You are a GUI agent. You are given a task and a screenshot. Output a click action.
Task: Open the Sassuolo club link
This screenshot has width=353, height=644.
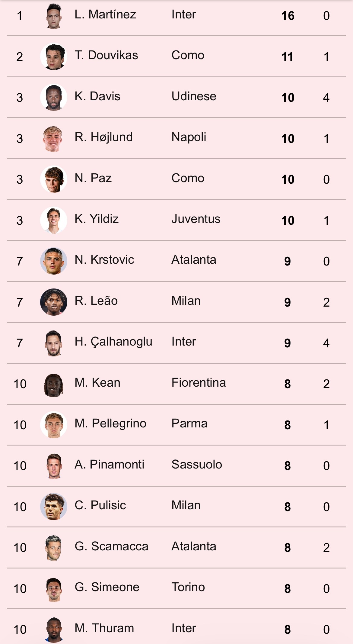[x=197, y=465]
